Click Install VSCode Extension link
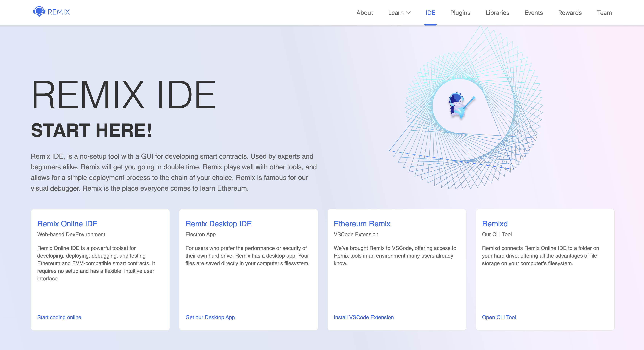Screen dimensions: 644x350 [x=363, y=317]
